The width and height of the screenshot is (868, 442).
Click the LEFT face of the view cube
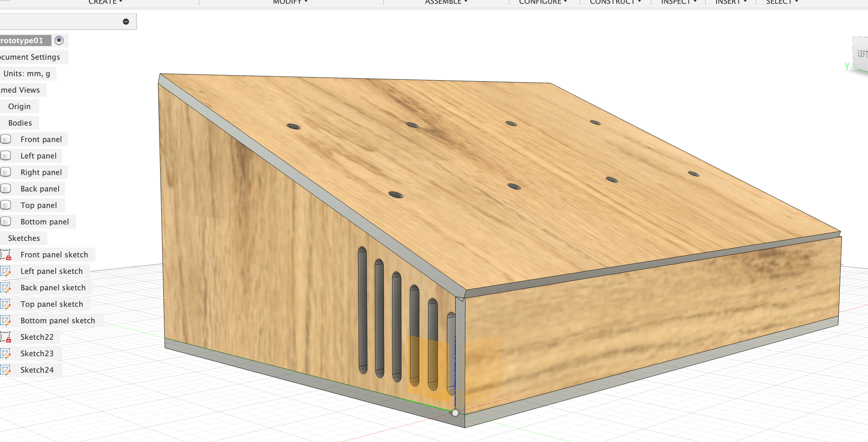861,54
